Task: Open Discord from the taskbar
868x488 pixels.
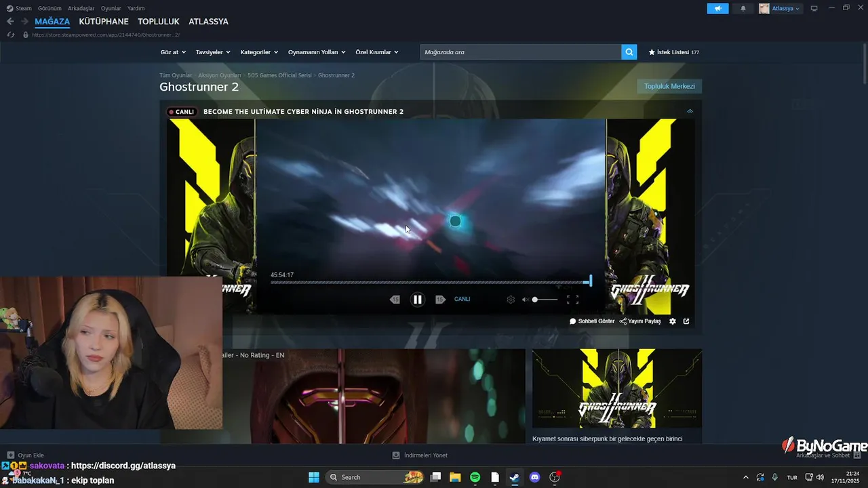Action: 534,477
